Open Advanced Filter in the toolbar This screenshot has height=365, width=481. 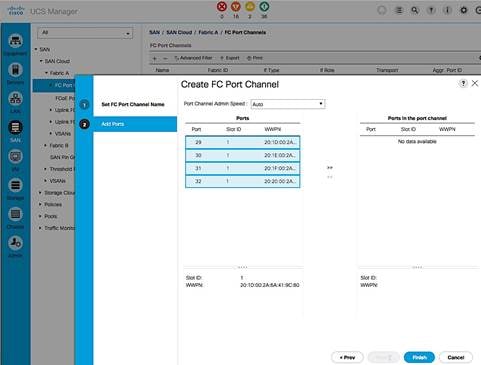coord(193,58)
